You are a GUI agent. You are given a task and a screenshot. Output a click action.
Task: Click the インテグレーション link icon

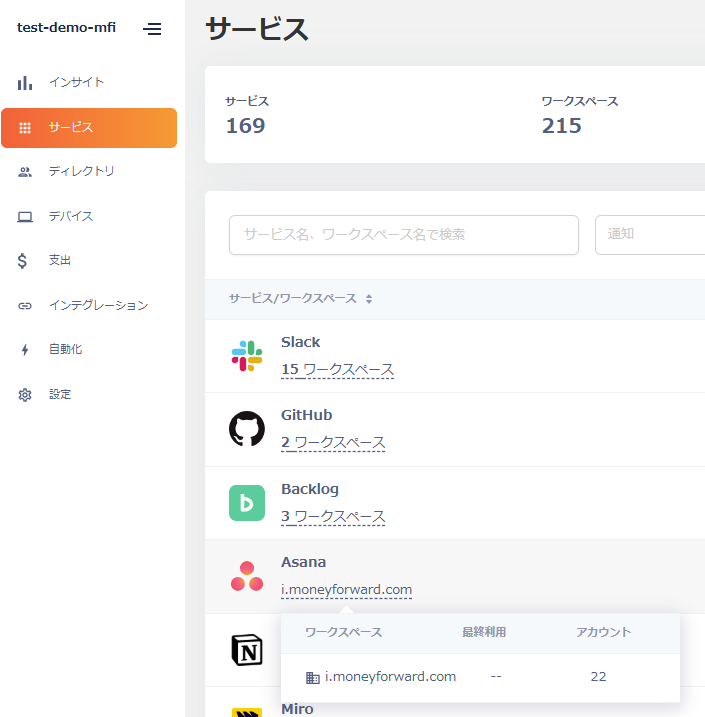[x=25, y=306]
